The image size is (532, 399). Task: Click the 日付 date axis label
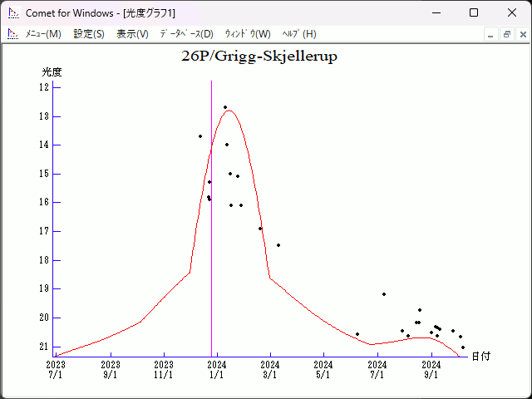pos(481,357)
